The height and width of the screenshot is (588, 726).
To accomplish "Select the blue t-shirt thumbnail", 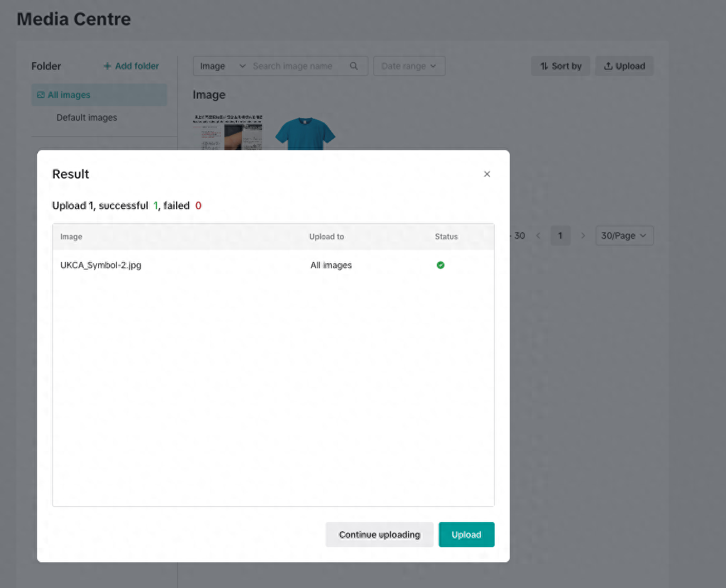I will point(305,133).
